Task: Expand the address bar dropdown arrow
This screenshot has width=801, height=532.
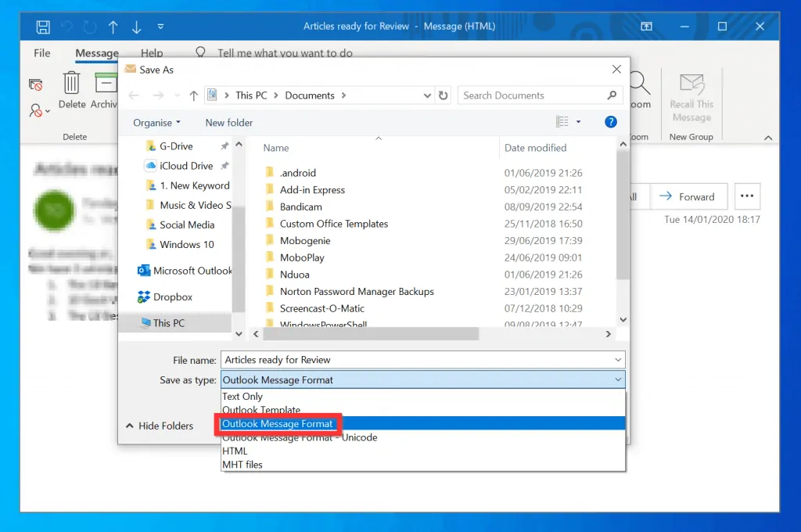Action: (427, 95)
